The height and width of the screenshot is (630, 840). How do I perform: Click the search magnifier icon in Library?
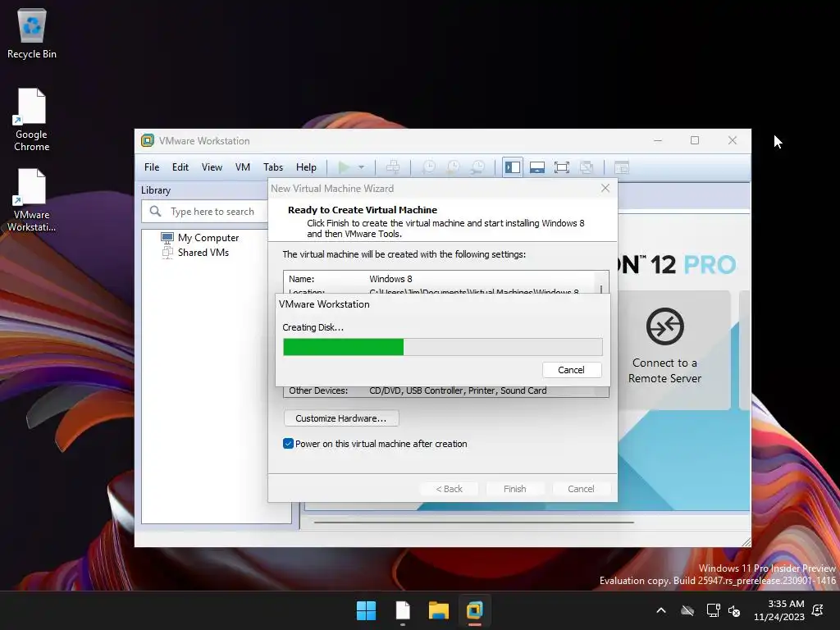click(x=155, y=211)
